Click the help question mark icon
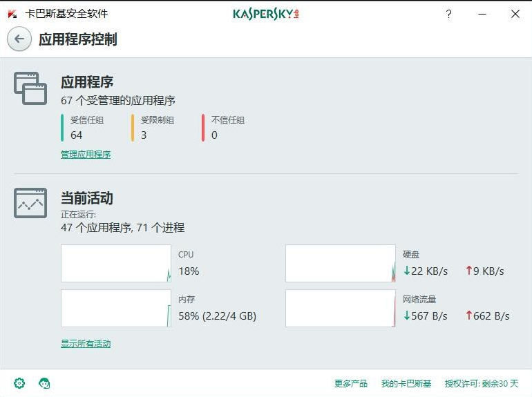The height and width of the screenshot is (397, 532). [x=448, y=14]
